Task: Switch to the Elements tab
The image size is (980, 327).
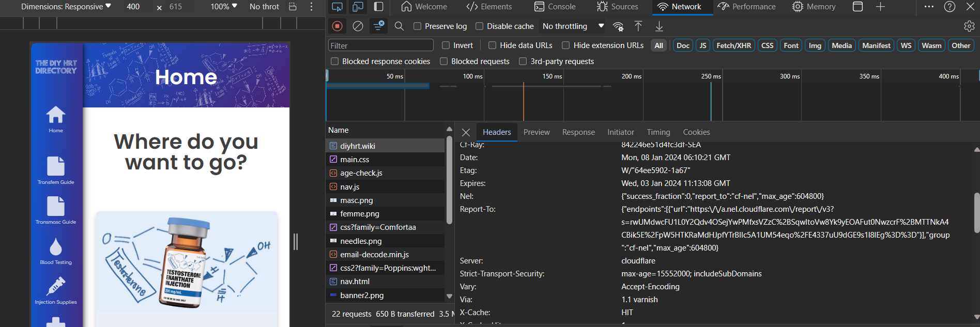Action: pyautogui.click(x=489, y=7)
